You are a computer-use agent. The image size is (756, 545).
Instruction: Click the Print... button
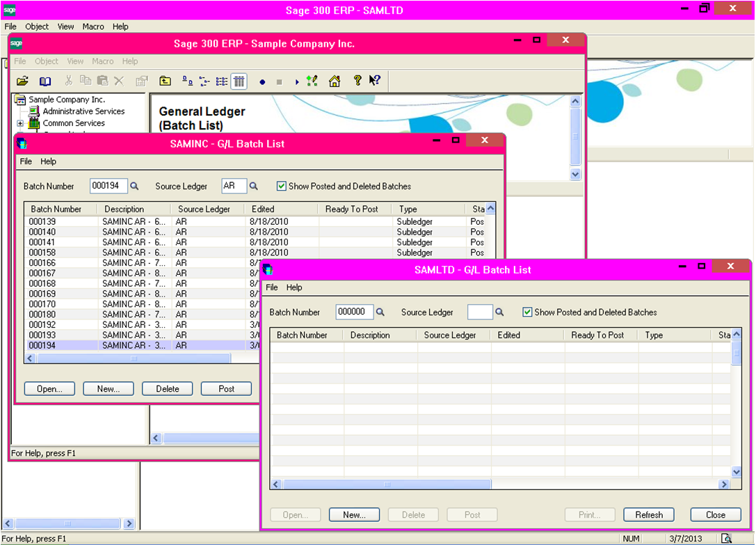pyautogui.click(x=590, y=514)
